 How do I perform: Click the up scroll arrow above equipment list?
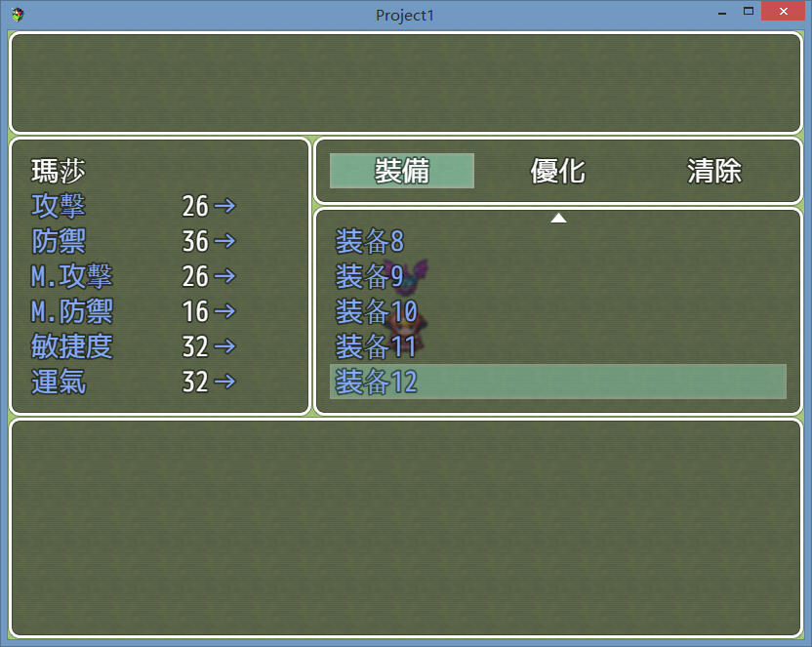(x=558, y=219)
